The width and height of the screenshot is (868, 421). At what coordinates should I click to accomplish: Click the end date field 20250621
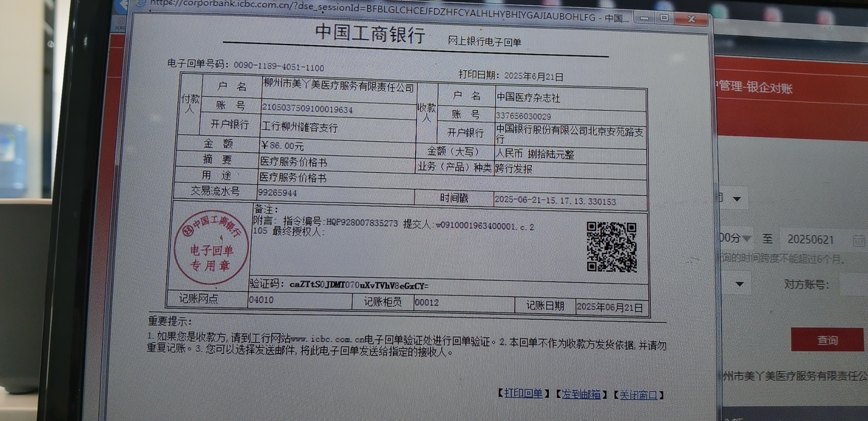tap(811, 239)
